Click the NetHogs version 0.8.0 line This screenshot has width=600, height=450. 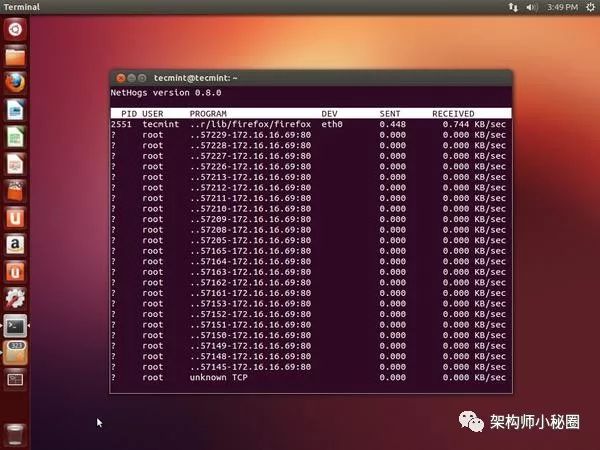[x=166, y=93]
